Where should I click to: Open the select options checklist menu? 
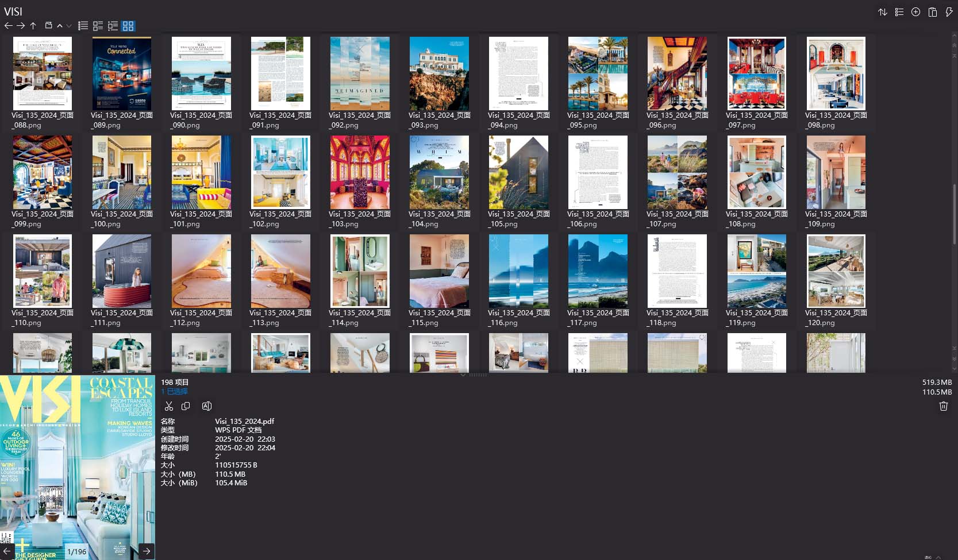tap(899, 12)
